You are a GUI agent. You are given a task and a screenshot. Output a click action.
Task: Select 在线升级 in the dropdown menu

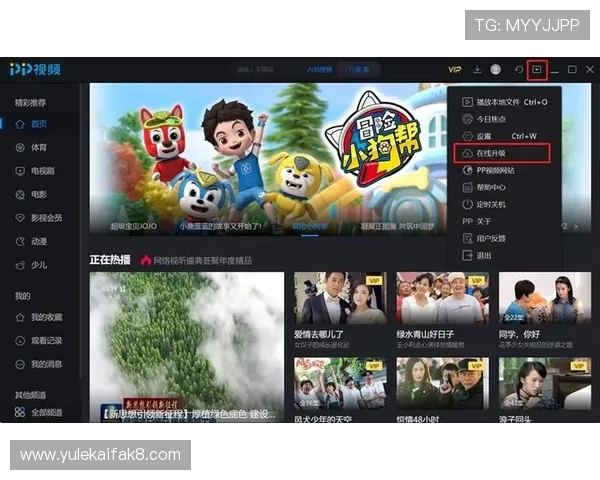pos(502,153)
